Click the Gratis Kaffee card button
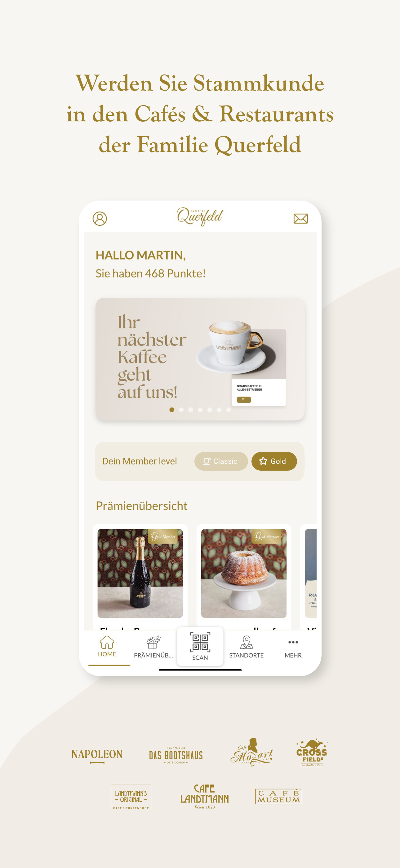This screenshot has height=868, width=400. coord(244,400)
